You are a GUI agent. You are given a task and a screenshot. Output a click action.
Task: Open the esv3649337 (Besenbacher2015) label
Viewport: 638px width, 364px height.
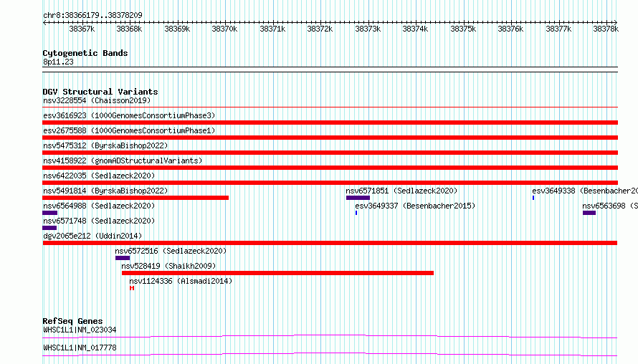(x=415, y=206)
